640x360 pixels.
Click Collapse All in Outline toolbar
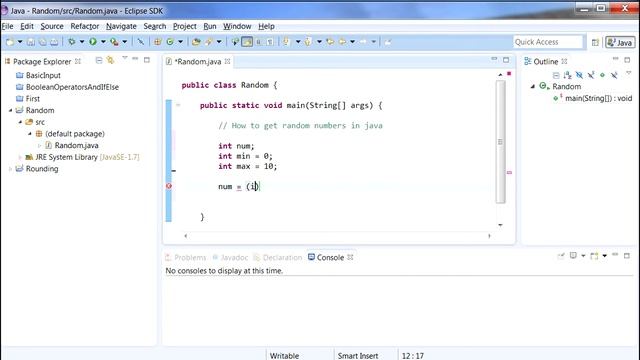pyautogui.click(x=556, y=75)
